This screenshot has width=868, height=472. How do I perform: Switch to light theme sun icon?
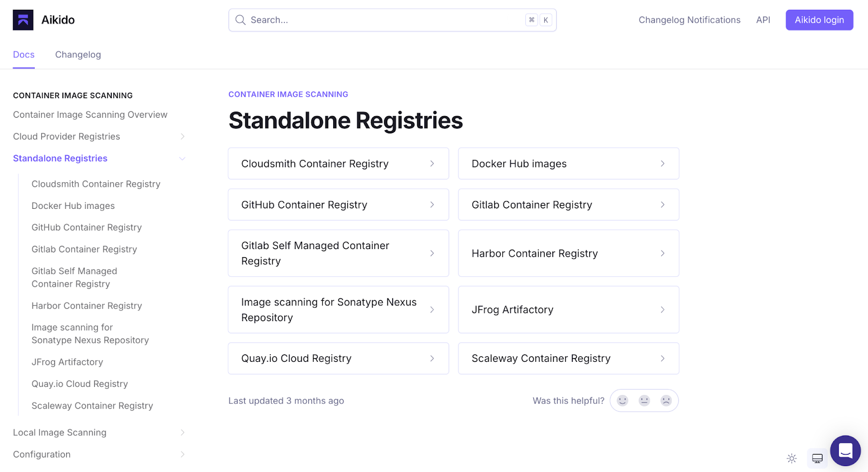pyautogui.click(x=792, y=458)
